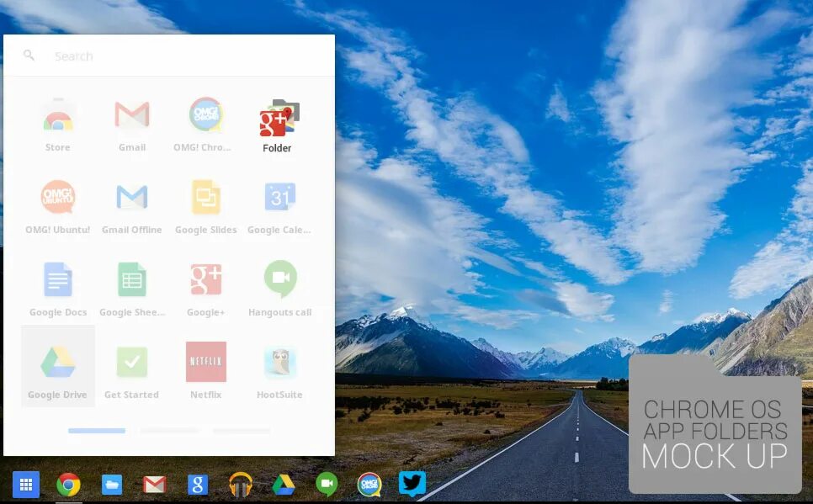Open Twitter from the shelf
Screen dimensions: 813x504
(x=412, y=485)
